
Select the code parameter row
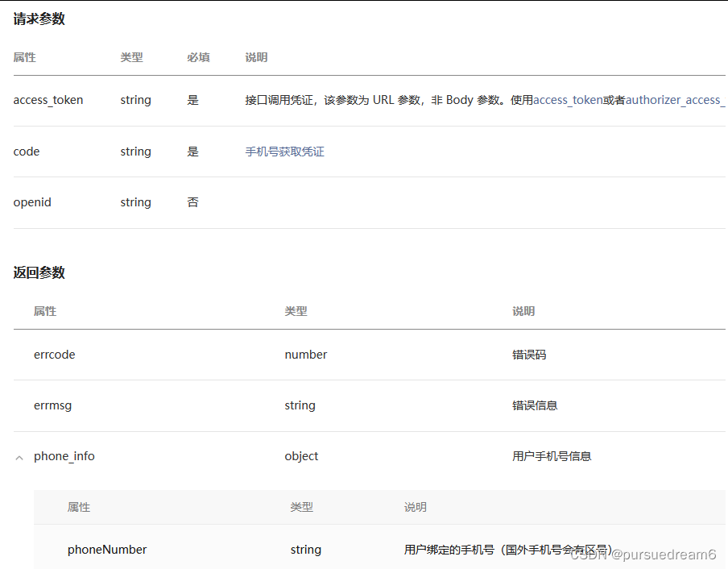click(26, 151)
